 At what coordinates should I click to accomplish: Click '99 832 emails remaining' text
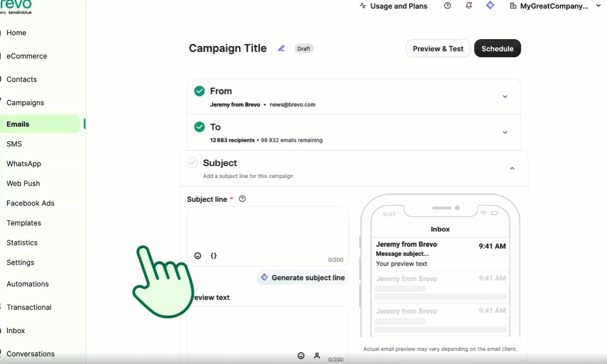(x=292, y=140)
